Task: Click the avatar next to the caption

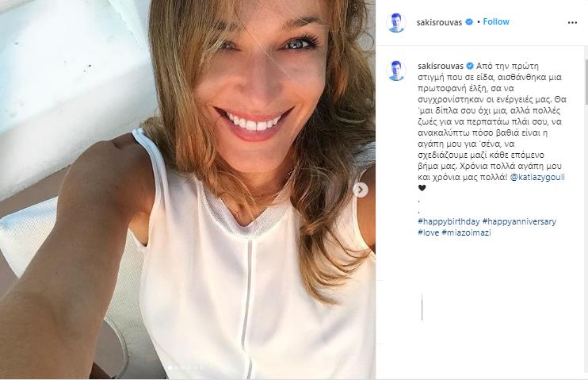Action: 396,71
